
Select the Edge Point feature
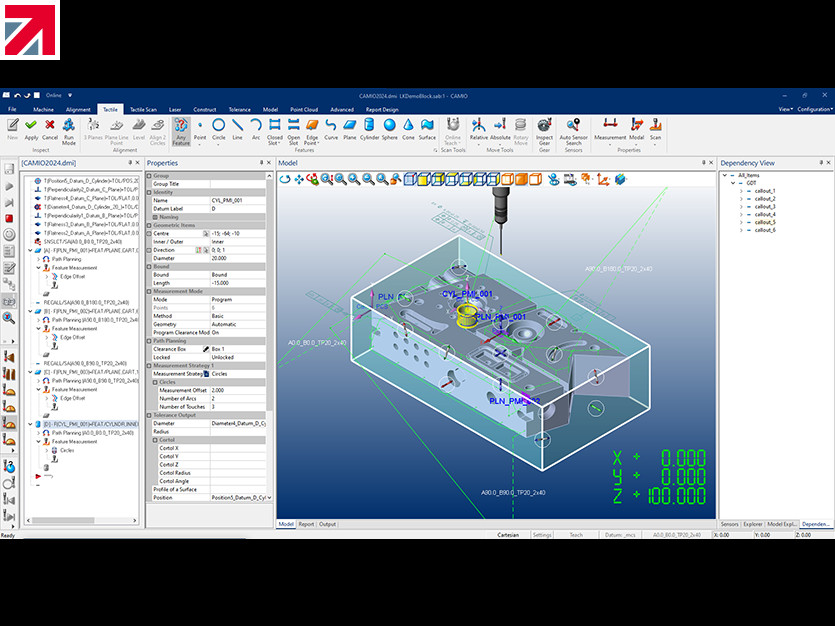[x=312, y=131]
